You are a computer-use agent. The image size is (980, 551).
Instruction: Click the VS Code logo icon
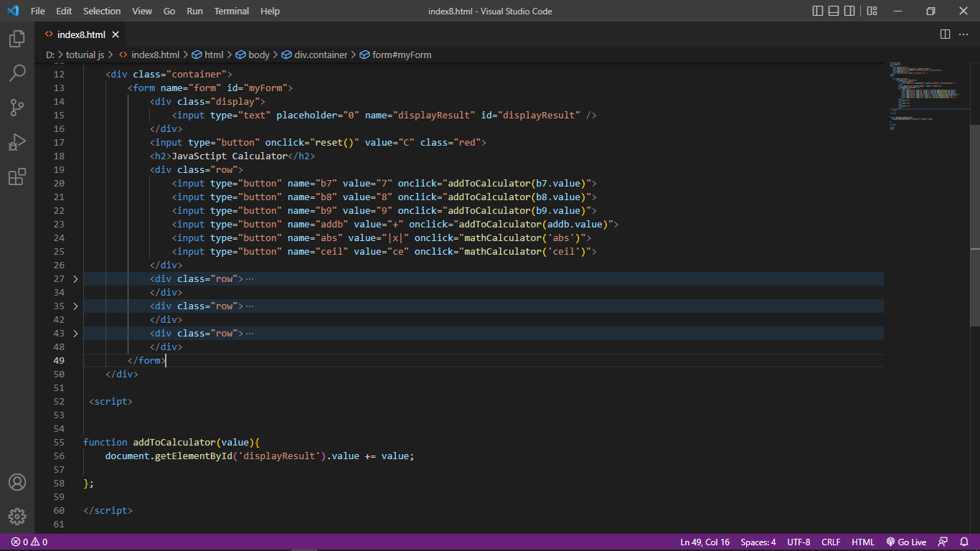click(12, 11)
